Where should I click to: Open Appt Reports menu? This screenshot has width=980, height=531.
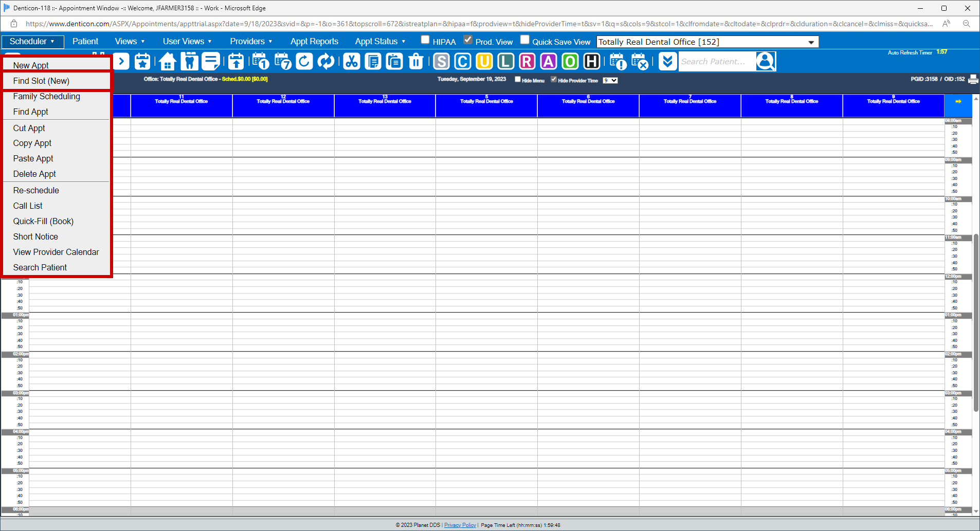pyautogui.click(x=314, y=41)
